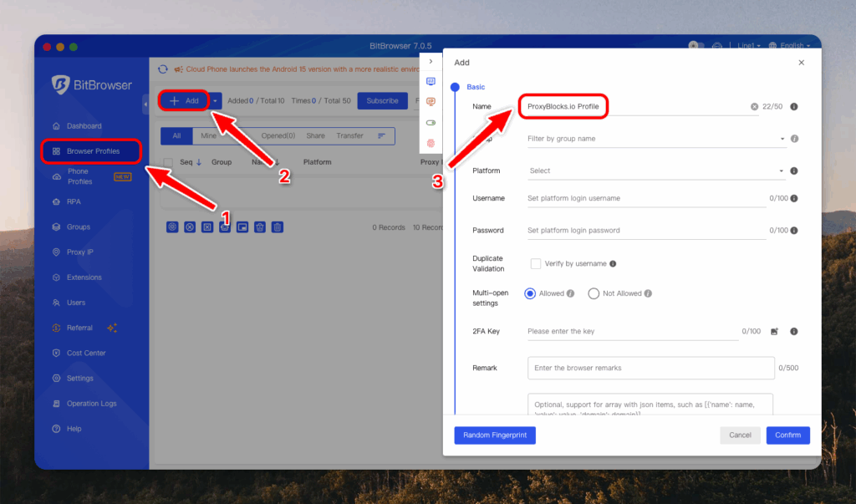The width and height of the screenshot is (856, 504).
Task: Click the filter lines icon after Transfer
Action: [x=381, y=136]
